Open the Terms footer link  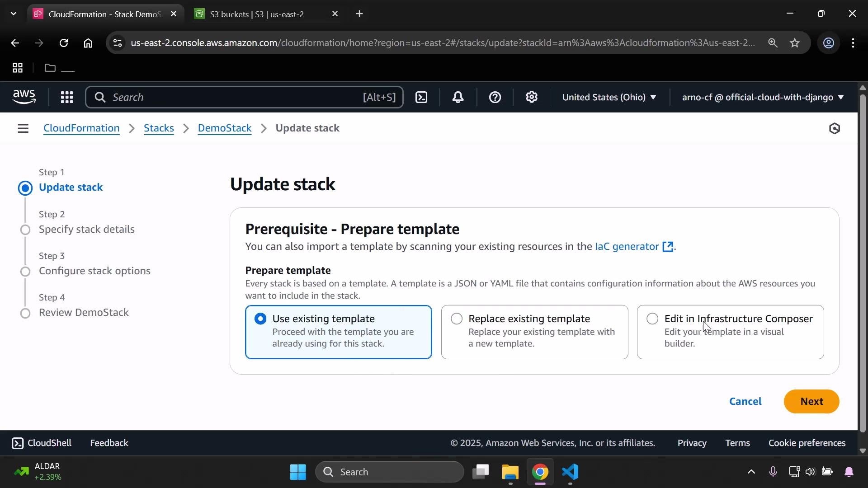pos(737,443)
